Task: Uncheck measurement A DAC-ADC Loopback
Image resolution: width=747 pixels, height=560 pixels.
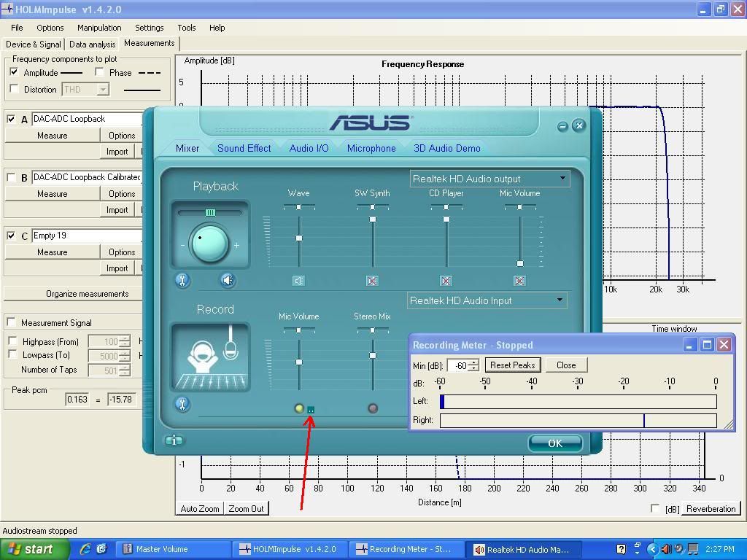Action: [11, 119]
